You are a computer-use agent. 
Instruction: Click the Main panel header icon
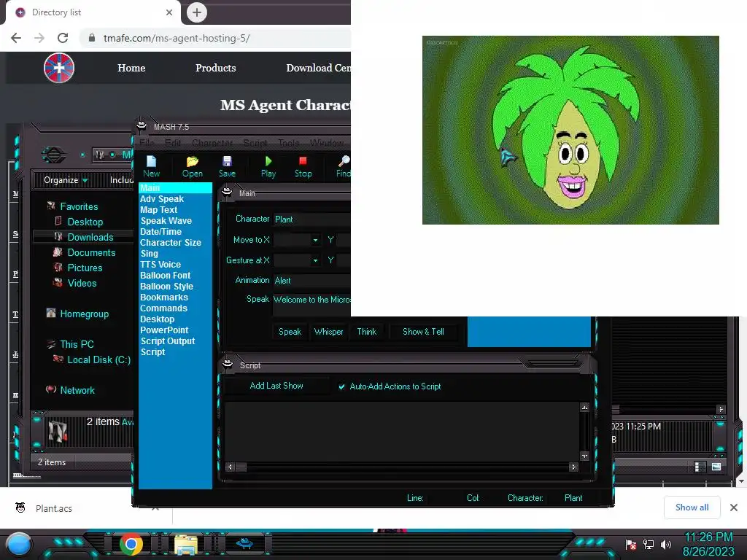coord(228,192)
